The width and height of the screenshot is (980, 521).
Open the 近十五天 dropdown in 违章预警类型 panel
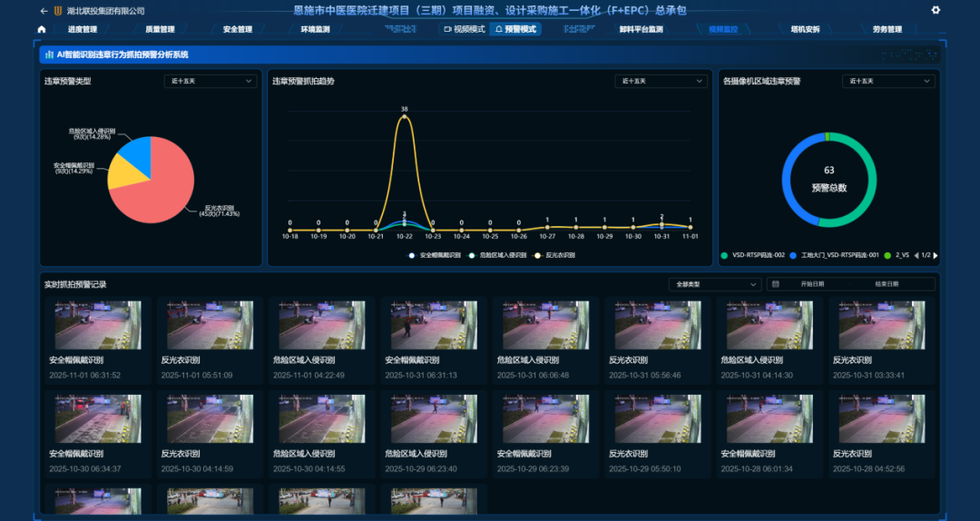(x=210, y=81)
